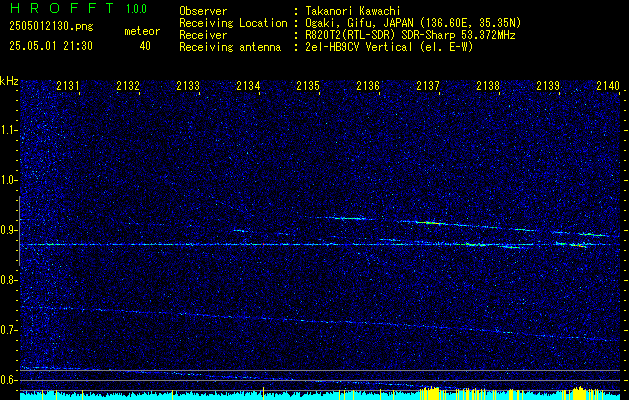Select the SDR-Sharp 53.372MHz receiver text

(456, 35)
